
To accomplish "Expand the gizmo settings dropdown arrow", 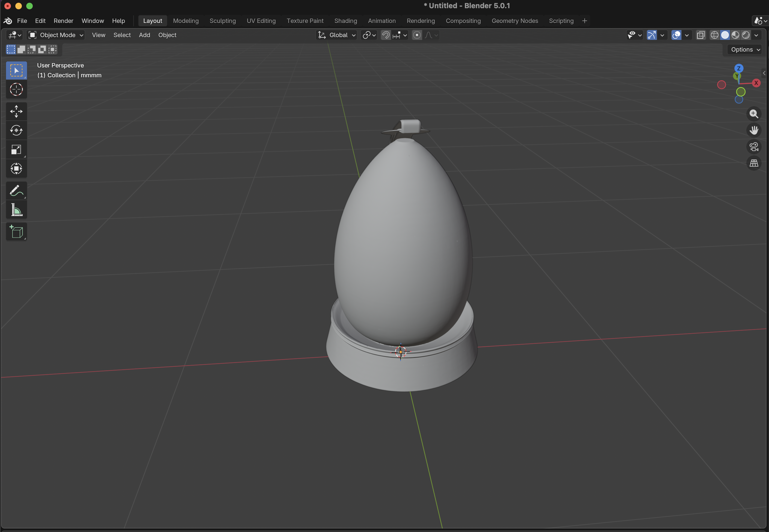I will pos(662,35).
